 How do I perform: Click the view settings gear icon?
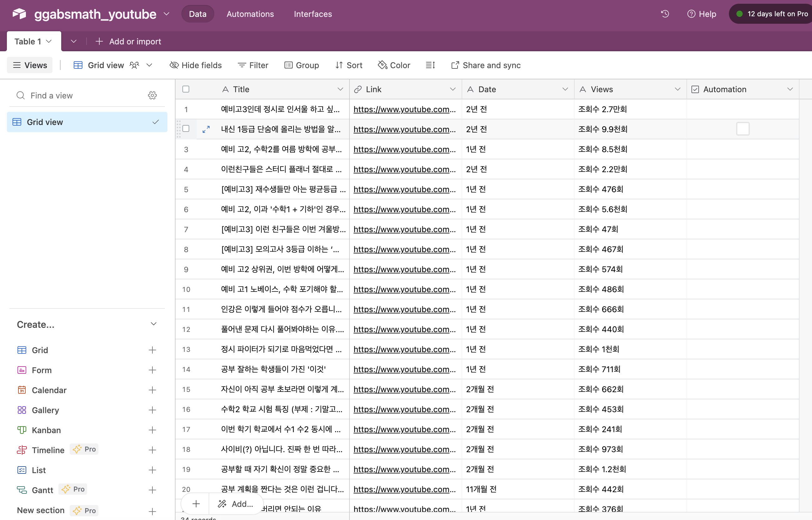(x=152, y=96)
